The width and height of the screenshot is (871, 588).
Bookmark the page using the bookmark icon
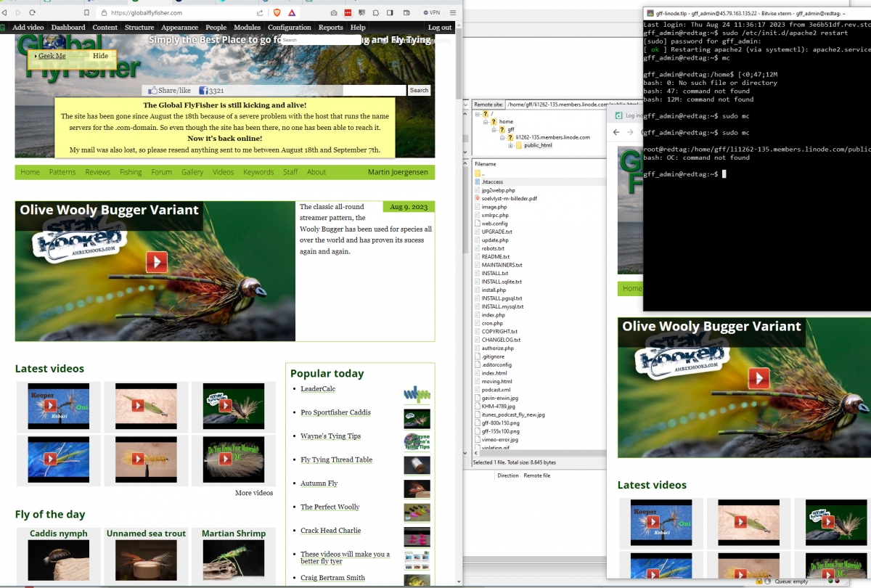(x=87, y=13)
